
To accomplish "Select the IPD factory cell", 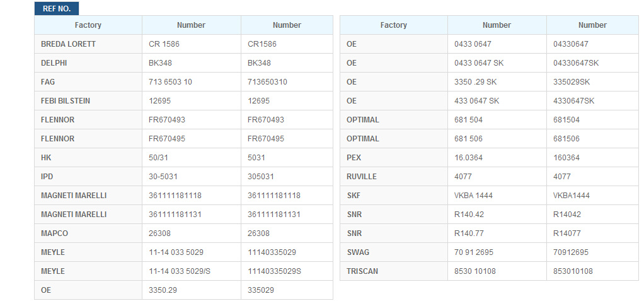I will coord(88,177).
